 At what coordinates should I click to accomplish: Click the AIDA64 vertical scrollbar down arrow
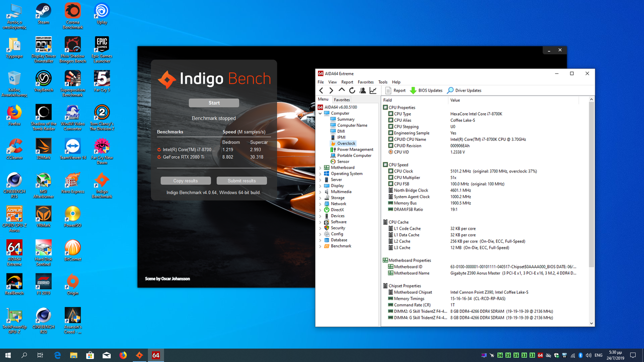(591, 323)
